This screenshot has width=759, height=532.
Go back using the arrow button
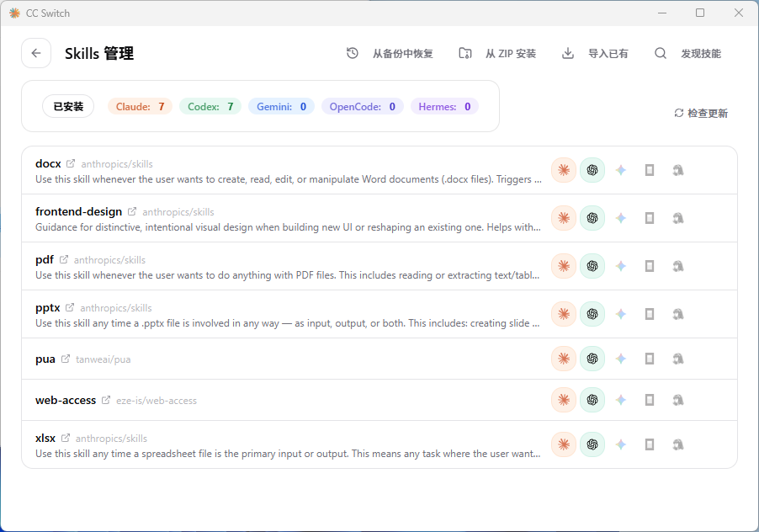point(36,53)
